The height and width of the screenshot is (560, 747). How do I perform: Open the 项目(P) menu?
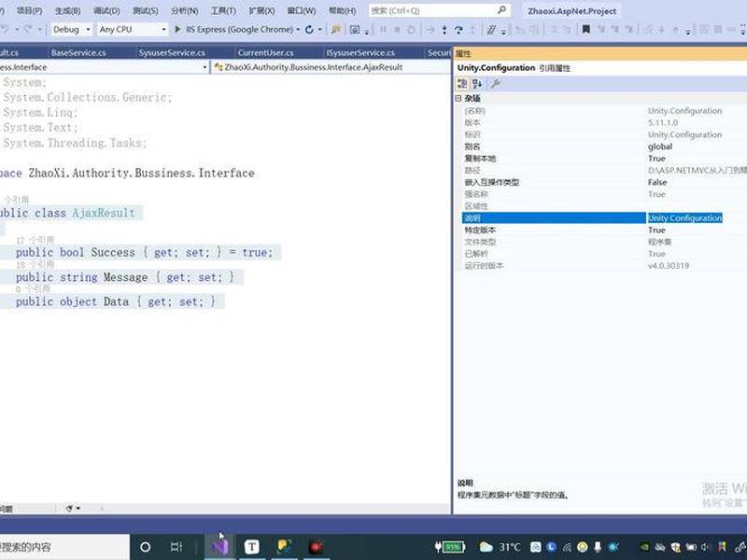(x=29, y=10)
